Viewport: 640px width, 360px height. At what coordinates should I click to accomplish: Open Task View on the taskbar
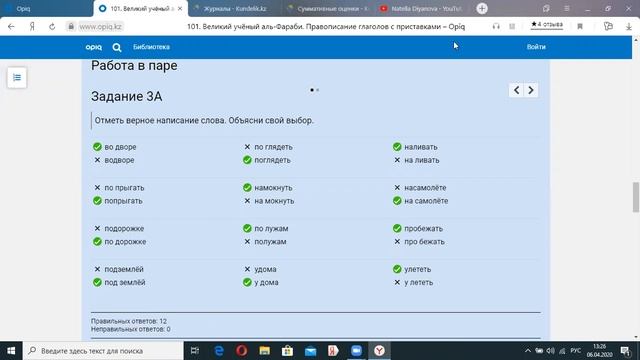click(x=195, y=351)
